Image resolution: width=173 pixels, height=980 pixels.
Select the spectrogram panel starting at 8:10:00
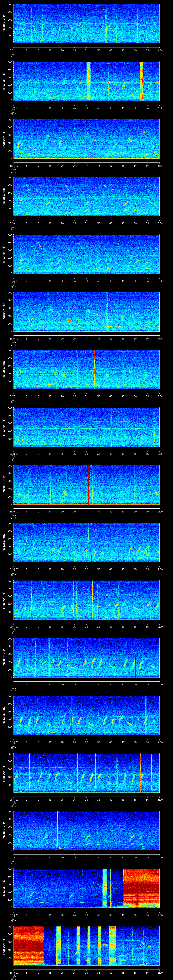[x=87, y=542]
